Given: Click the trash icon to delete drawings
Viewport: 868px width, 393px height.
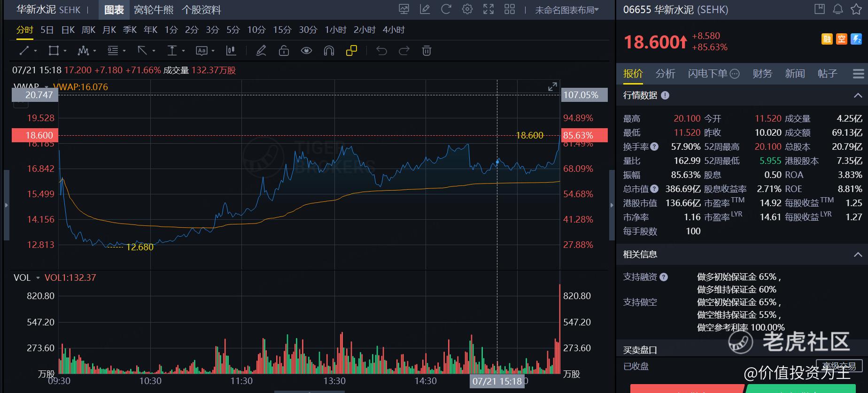Looking at the screenshot, I should tap(426, 51).
